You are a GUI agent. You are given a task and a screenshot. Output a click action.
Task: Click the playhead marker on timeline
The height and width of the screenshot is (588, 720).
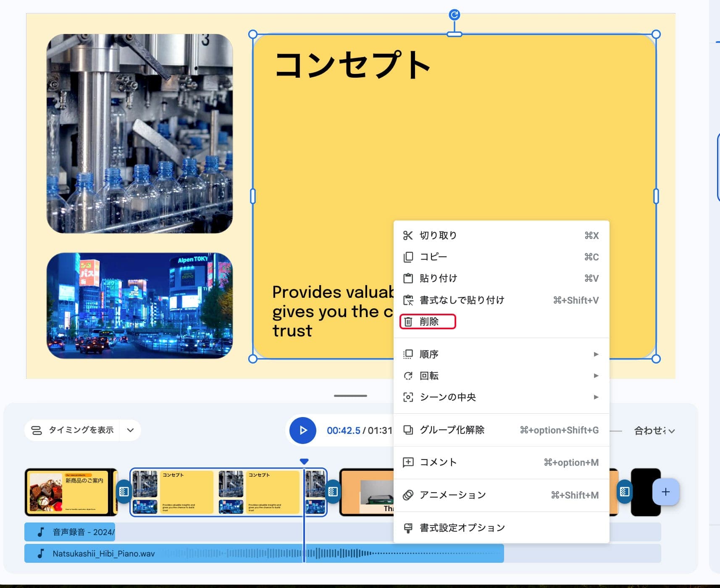tap(304, 462)
